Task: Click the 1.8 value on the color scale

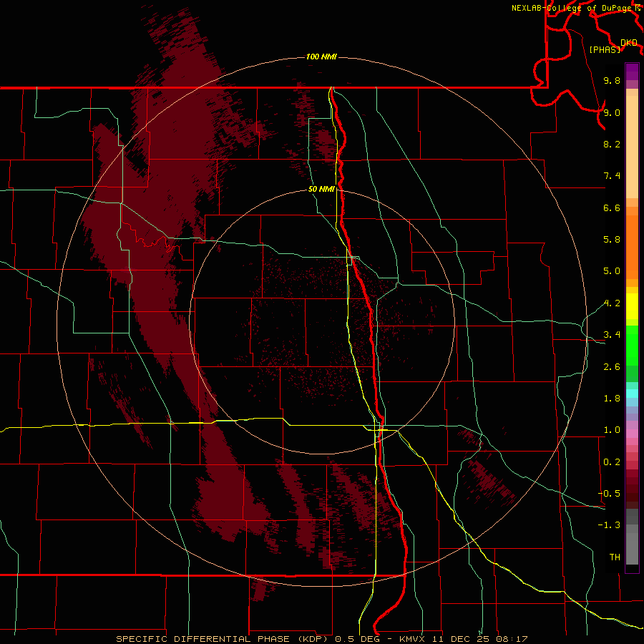Action: tap(612, 399)
